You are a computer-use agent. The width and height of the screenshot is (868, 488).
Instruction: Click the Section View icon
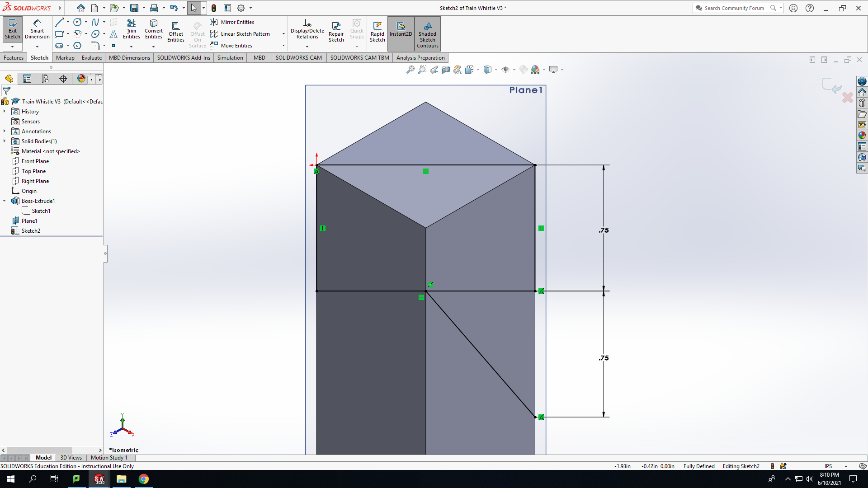[x=446, y=70]
